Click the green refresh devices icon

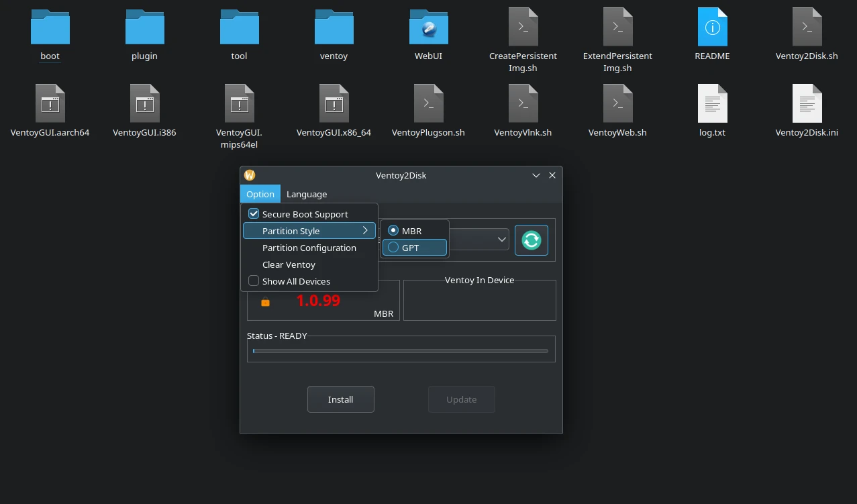click(x=532, y=240)
